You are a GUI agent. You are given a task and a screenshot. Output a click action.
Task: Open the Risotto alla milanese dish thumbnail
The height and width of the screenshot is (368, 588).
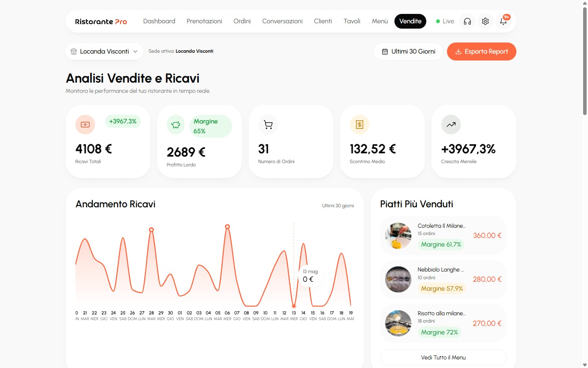click(x=398, y=323)
